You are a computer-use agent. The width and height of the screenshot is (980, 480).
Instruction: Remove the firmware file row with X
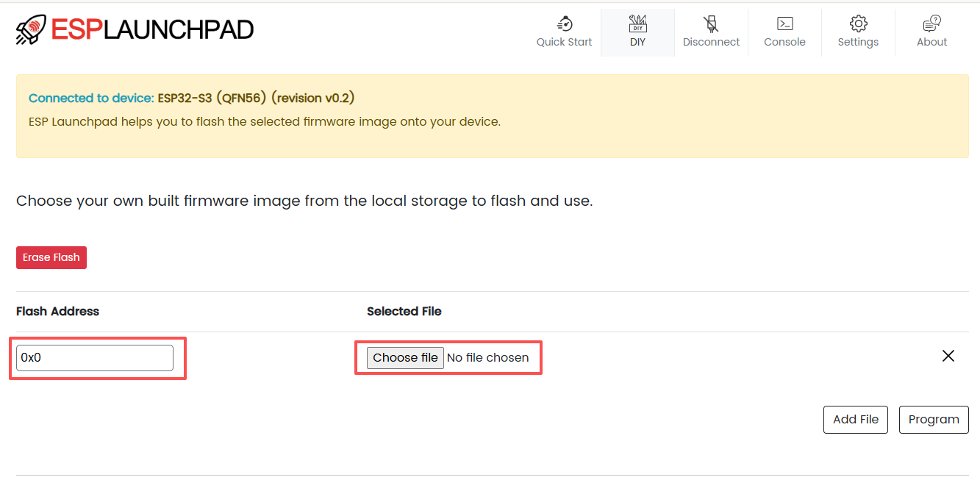948,356
